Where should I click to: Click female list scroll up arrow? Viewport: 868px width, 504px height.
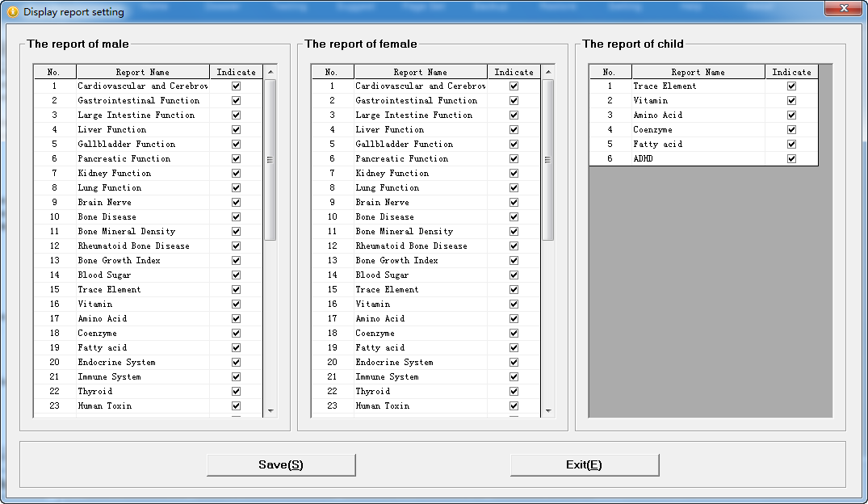548,72
